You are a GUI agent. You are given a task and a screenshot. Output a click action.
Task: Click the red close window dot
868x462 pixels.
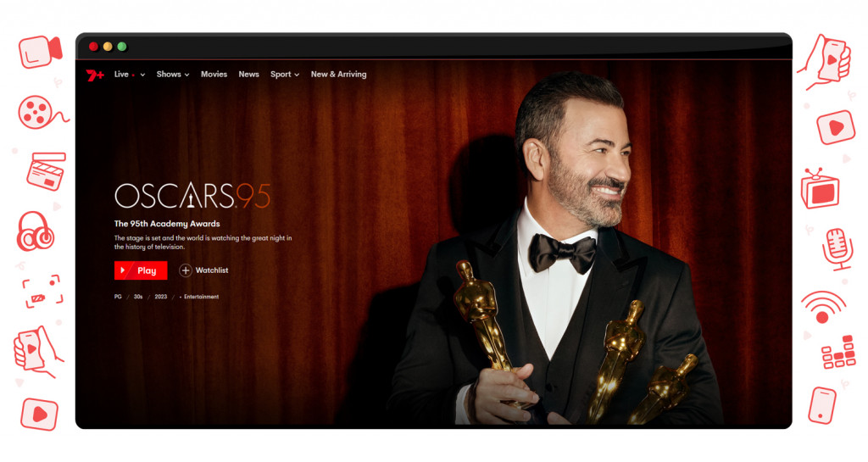[x=93, y=47]
